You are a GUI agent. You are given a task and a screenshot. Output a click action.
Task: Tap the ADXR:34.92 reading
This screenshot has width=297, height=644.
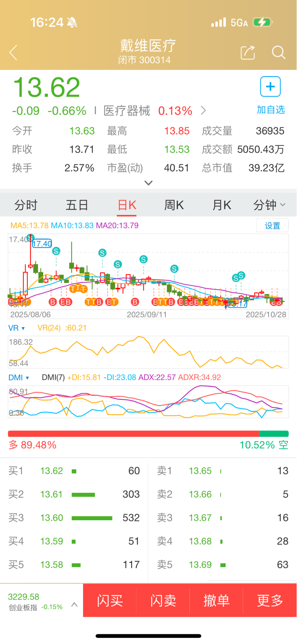(x=199, y=378)
